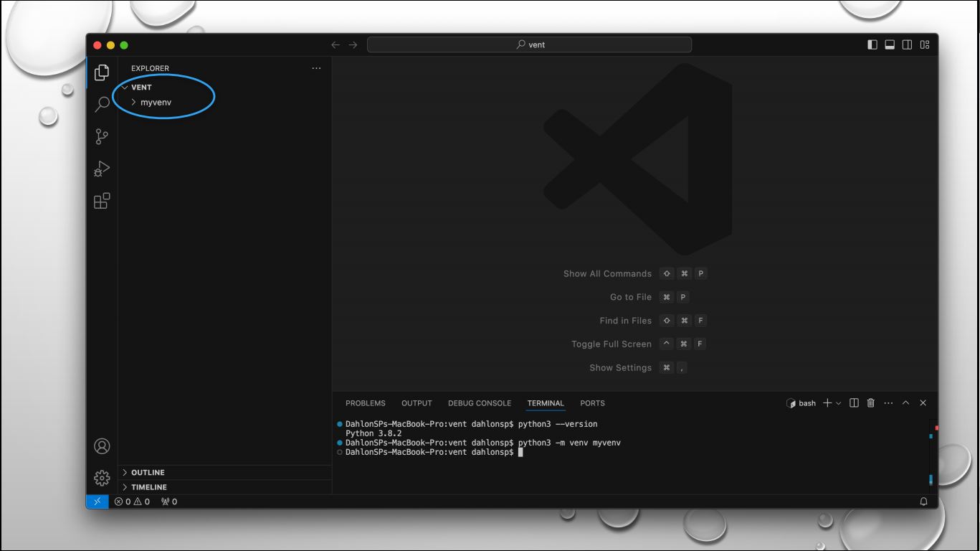The image size is (980, 551).
Task: Switch to the DEBUG CONSOLE tab
Action: [479, 403]
